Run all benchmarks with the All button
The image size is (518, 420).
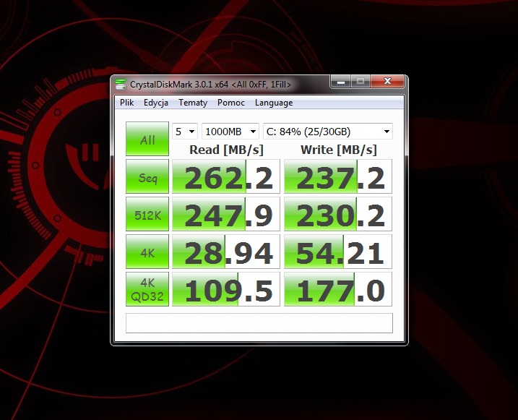[147, 139]
